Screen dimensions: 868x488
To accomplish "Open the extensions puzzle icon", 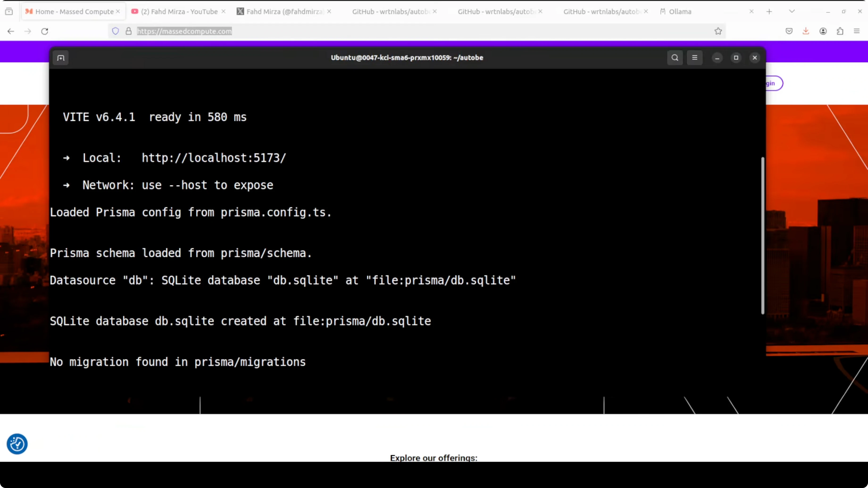I will (x=840, y=31).
